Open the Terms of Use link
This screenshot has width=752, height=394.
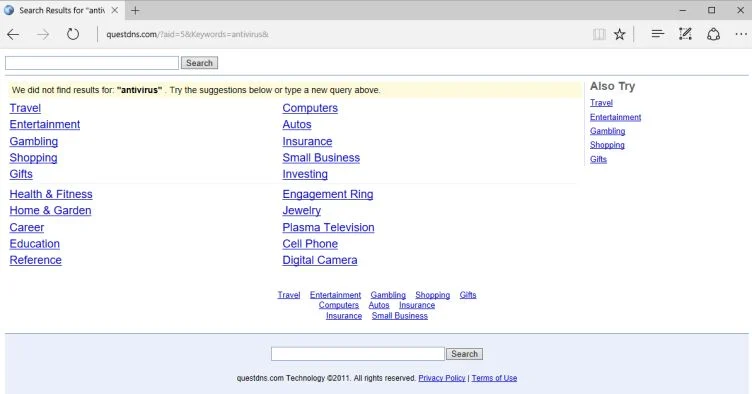(x=494, y=378)
